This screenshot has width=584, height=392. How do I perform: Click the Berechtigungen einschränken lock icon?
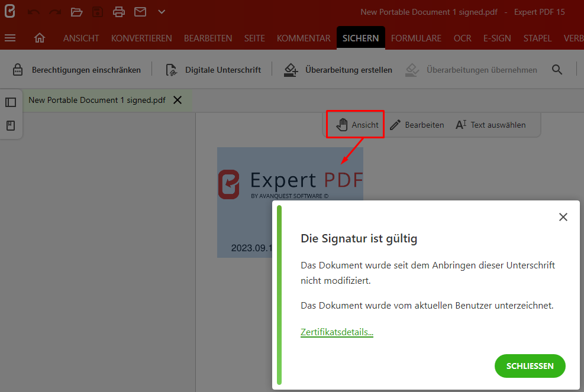click(18, 70)
